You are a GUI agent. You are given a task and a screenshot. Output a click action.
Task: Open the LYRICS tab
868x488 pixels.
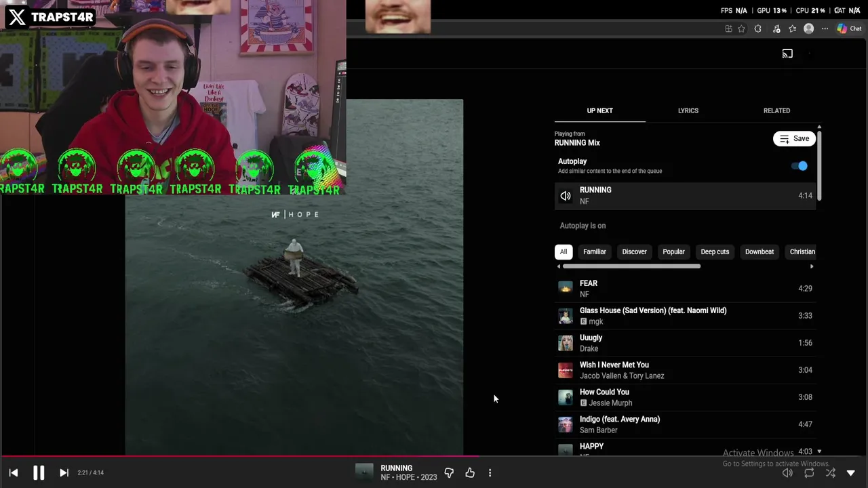[688, 110]
